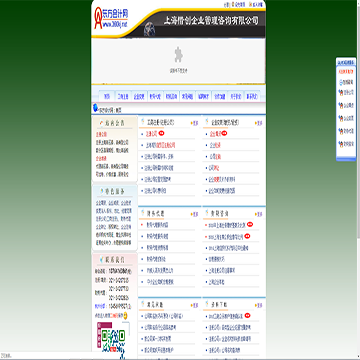The height and width of the screenshot is (360, 360).
Task: Open the 首页 navigation tab
Action: tap(107, 97)
